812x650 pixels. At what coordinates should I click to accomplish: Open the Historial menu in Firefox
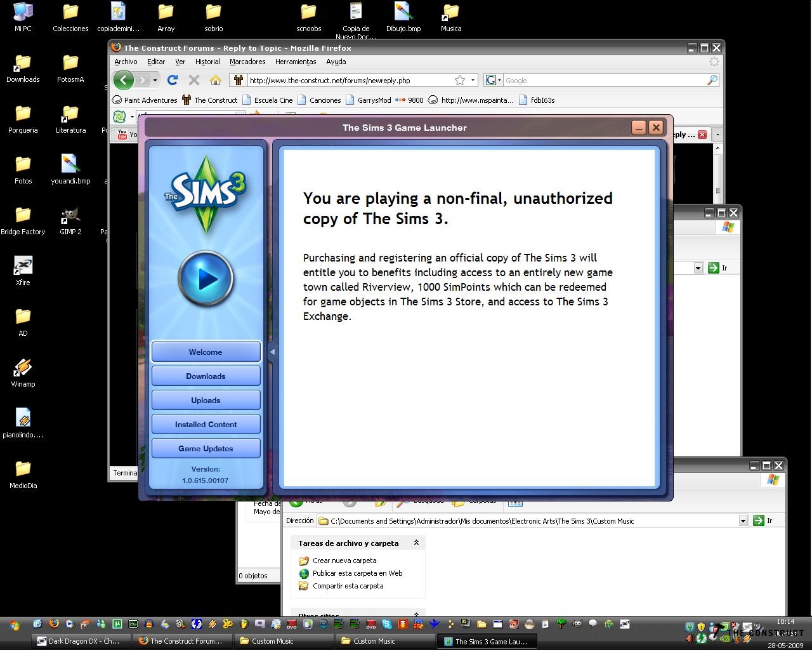click(x=207, y=62)
